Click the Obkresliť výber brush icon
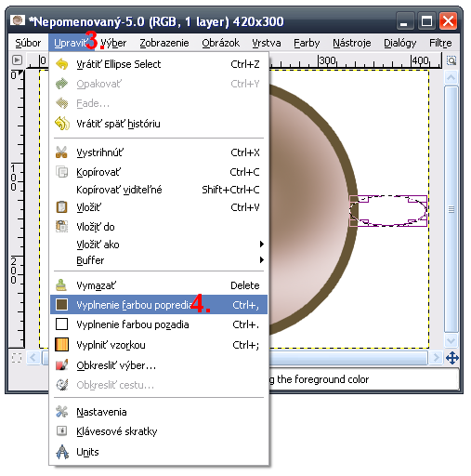 pos(61,365)
